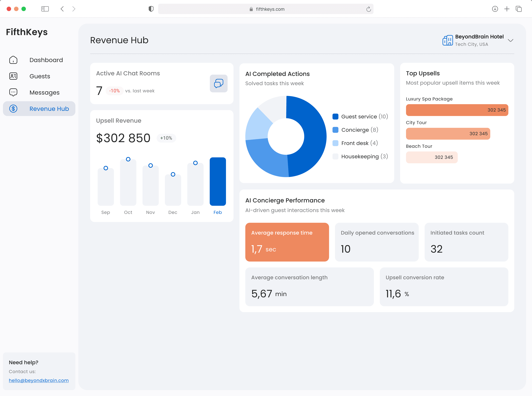Select the Dec bar in Upsell Revenue
The width and height of the screenshot is (532, 396).
pyautogui.click(x=173, y=190)
